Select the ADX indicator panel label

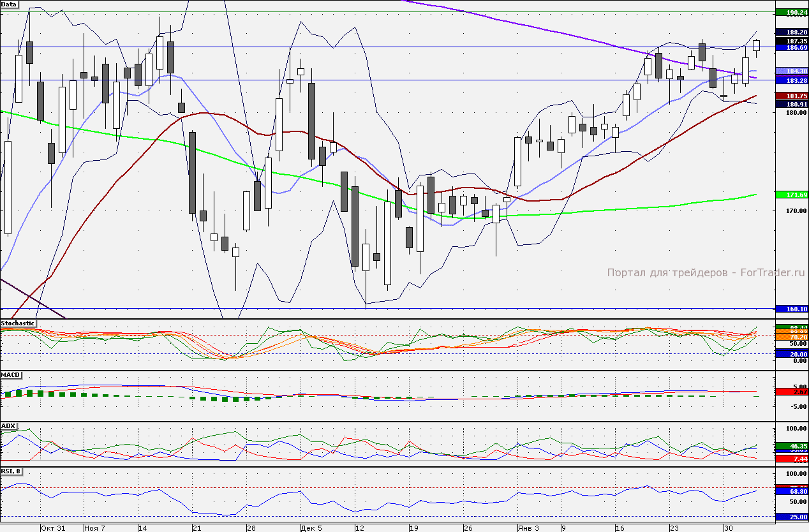coord(8,425)
